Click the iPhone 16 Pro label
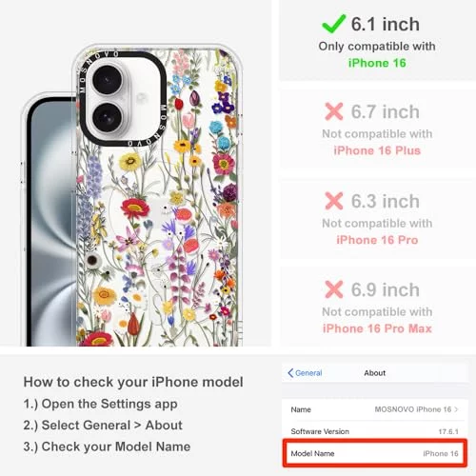The width and height of the screenshot is (476, 476). click(x=377, y=240)
